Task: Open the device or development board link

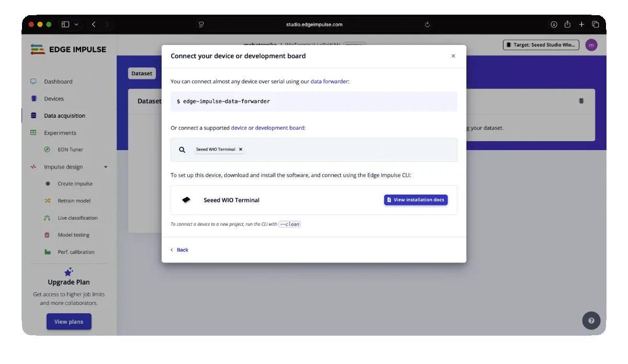Action: pyautogui.click(x=267, y=128)
